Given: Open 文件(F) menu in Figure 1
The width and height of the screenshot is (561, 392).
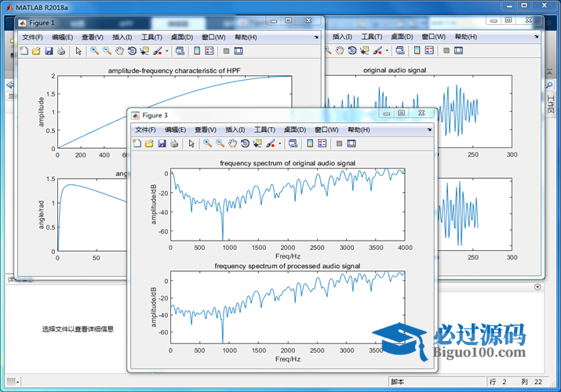Looking at the screenshot, I should 32,37.
